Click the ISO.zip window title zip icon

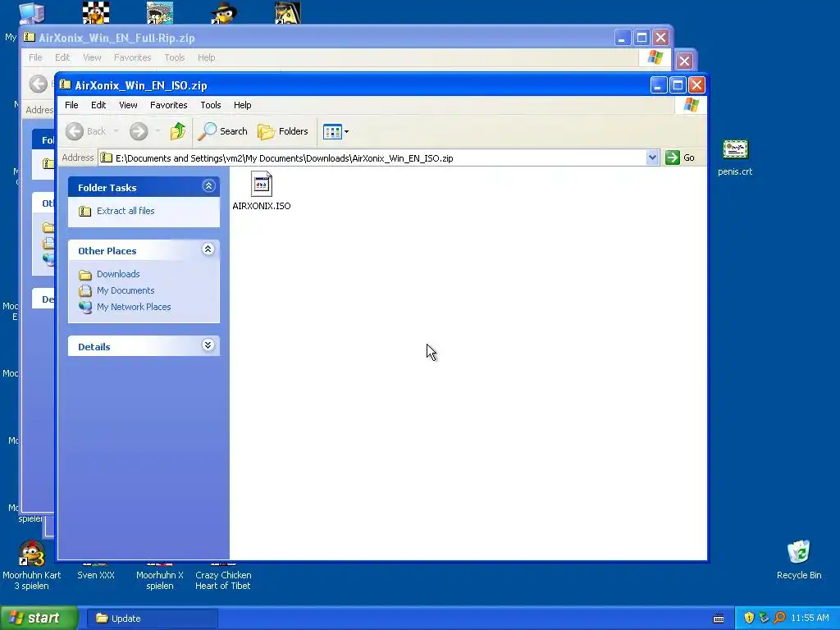point(66,84)
